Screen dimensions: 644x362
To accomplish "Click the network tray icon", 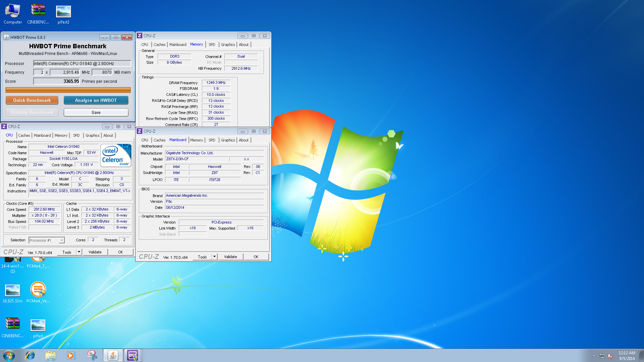I will tap(602, 356).
